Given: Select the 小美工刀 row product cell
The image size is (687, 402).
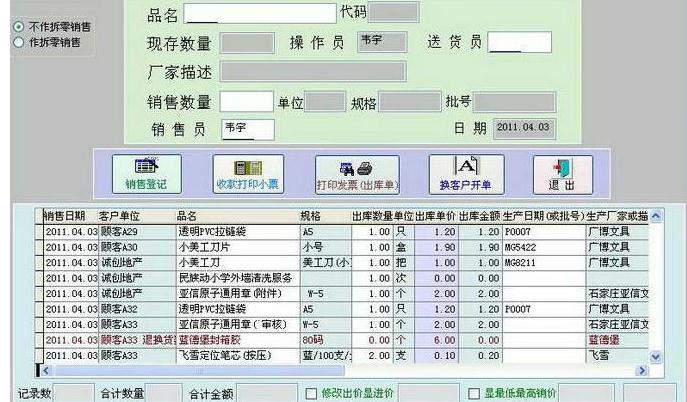Looking at the screenshot, I should point(238,263).
